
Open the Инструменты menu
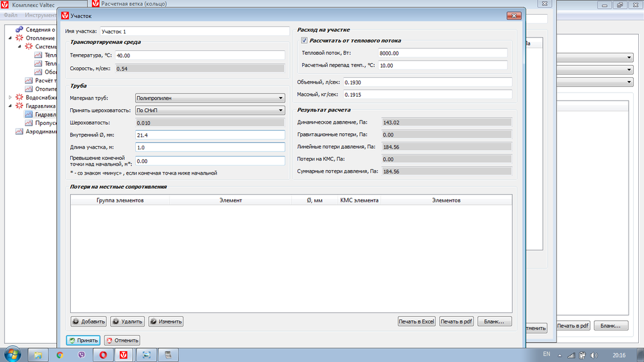click(41, 15)
